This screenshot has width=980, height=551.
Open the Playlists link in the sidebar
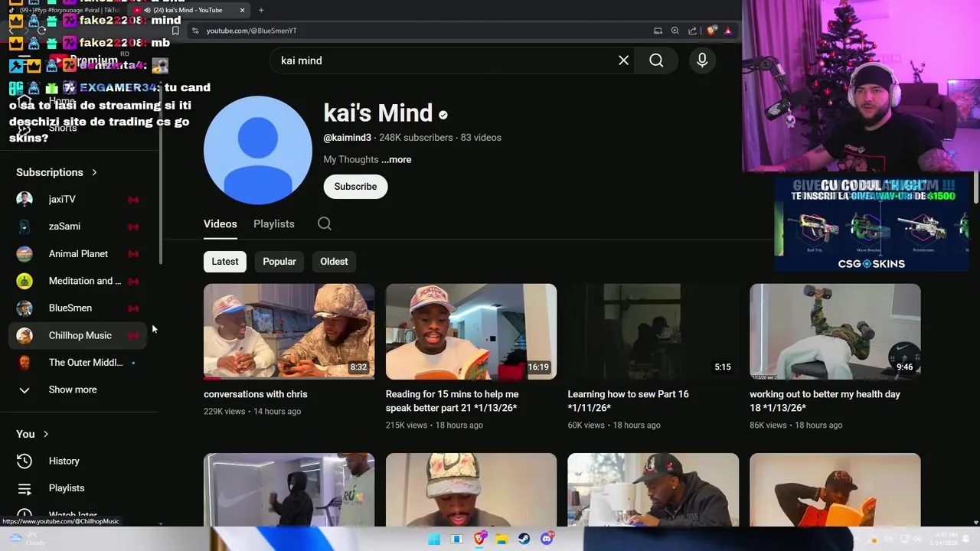point(67,488)
